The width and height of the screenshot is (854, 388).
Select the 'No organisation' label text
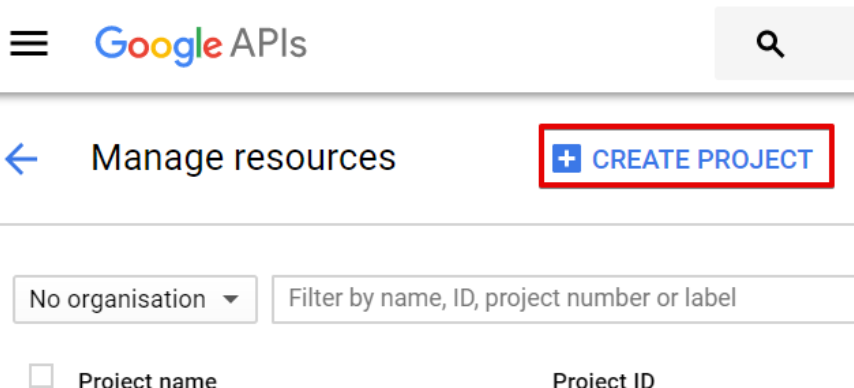(118, 299)
